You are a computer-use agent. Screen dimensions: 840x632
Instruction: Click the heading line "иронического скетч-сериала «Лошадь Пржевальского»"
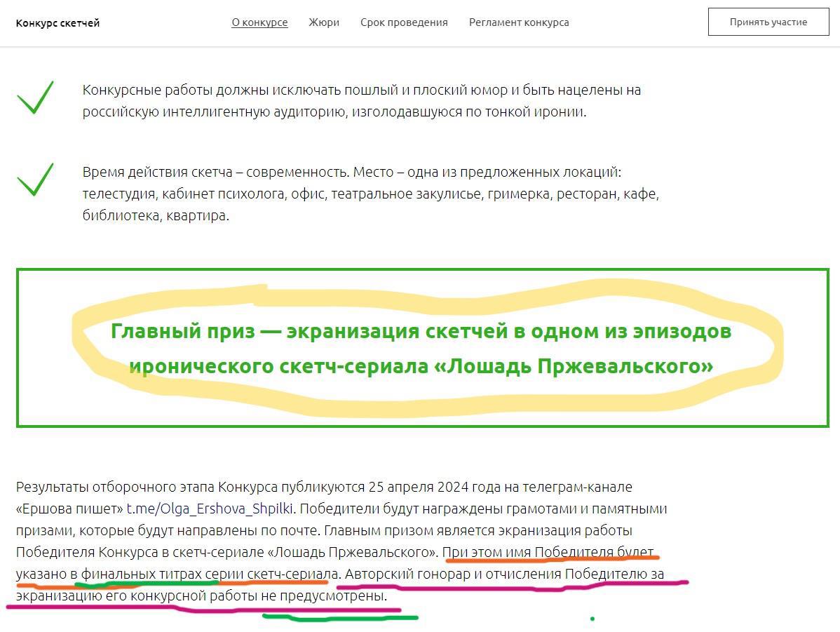[x=421, y=366]
